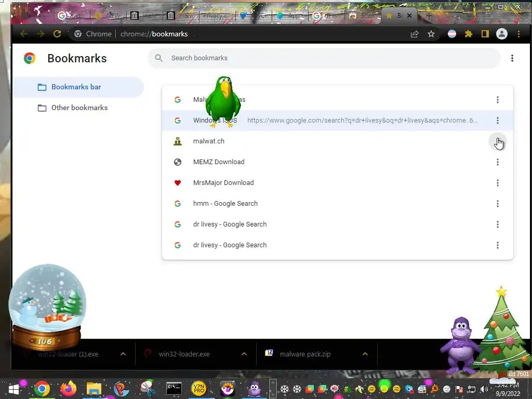Go back using the back arrow
This screenshot has height=399, width=532.
coord(24,34)
